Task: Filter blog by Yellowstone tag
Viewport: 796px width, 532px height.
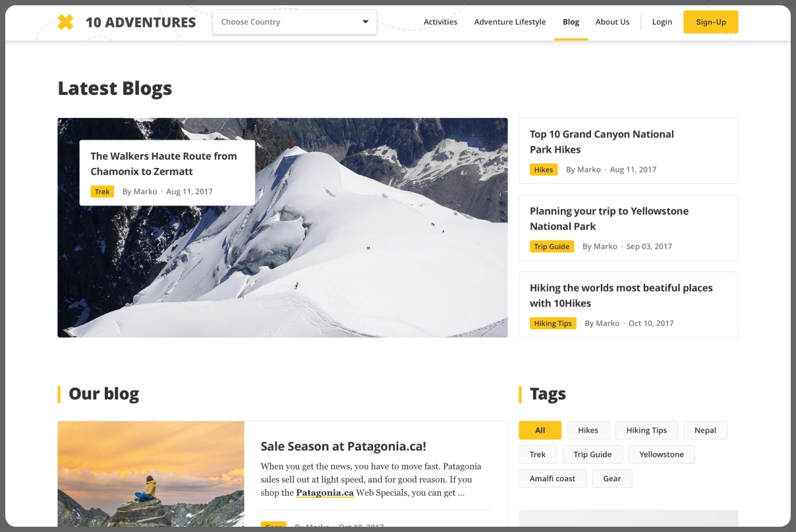Action: click(x=662, y=454)
